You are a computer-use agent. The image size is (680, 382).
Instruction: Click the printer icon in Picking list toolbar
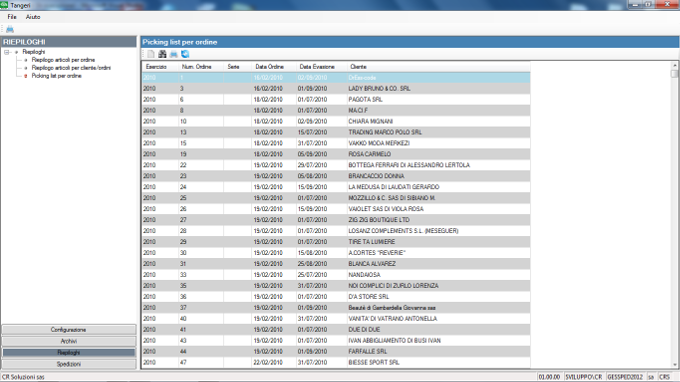coord(173,54)
